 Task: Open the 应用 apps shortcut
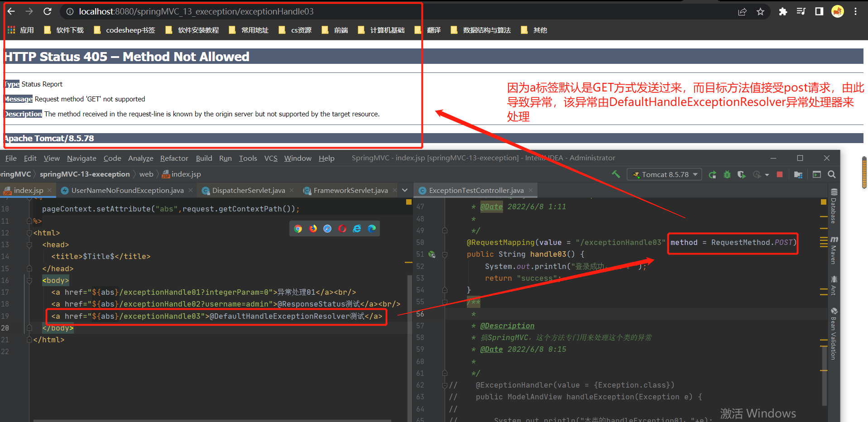point(21,30)
